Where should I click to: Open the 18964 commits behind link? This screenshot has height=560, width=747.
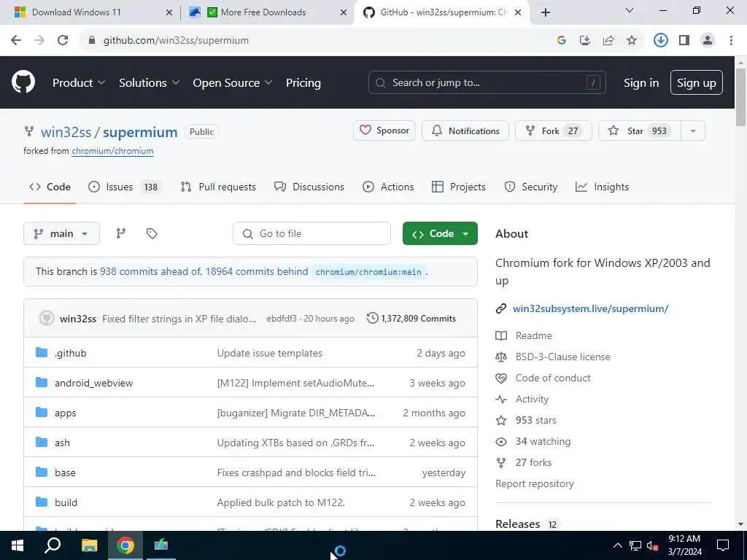click(x=257, y=271)
